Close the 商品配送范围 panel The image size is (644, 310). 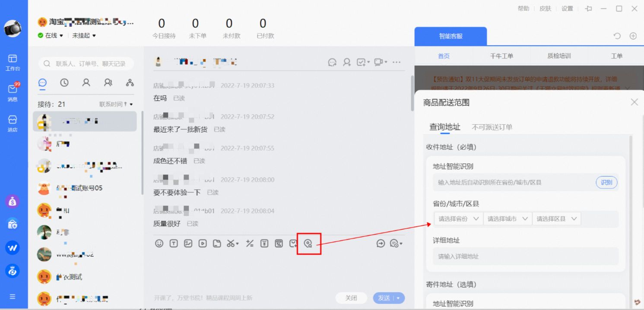click(x=634, y=102)
